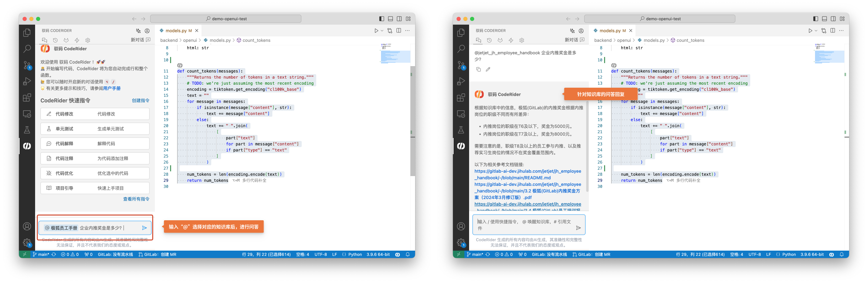
Task: Open More Actions ellipsis in left editor
Action: click(407, 31)
